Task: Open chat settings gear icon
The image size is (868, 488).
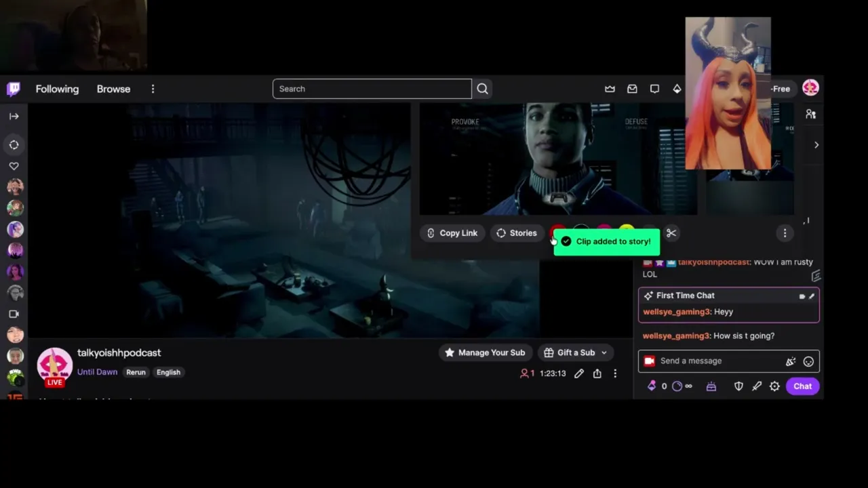Action: click(x=774, y=386)
